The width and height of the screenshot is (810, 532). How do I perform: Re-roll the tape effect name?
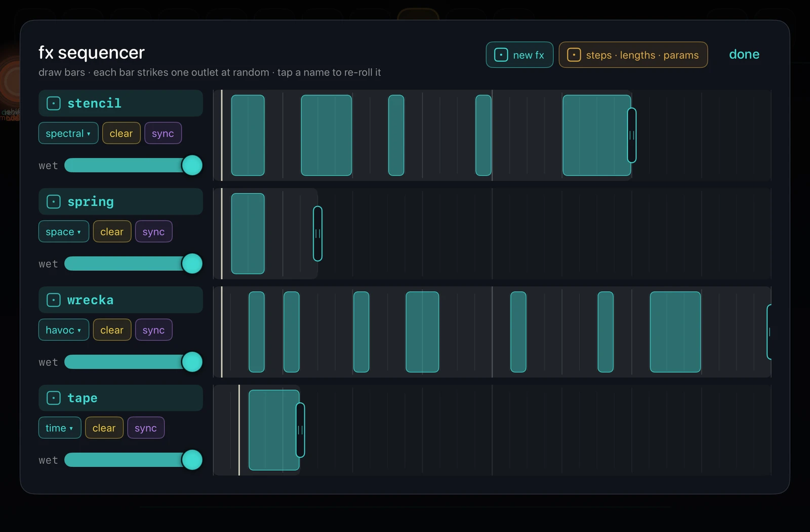point(120,398)
